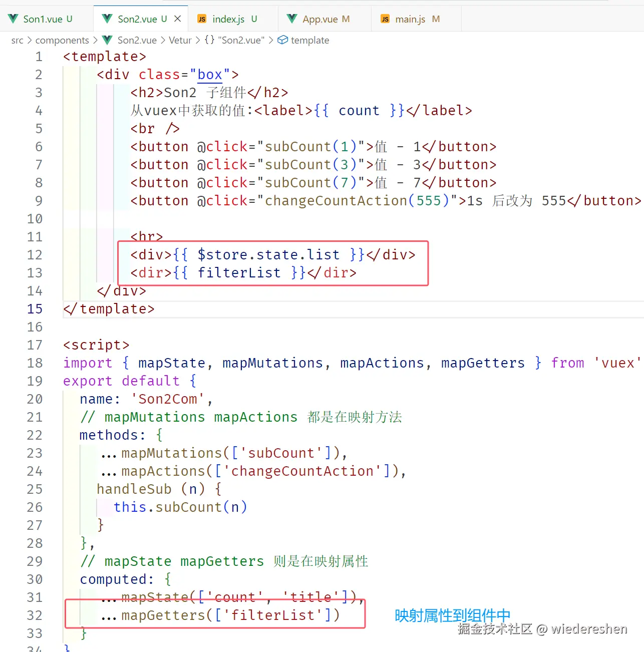Click the template breadcrumb

[x=310, y=40]
